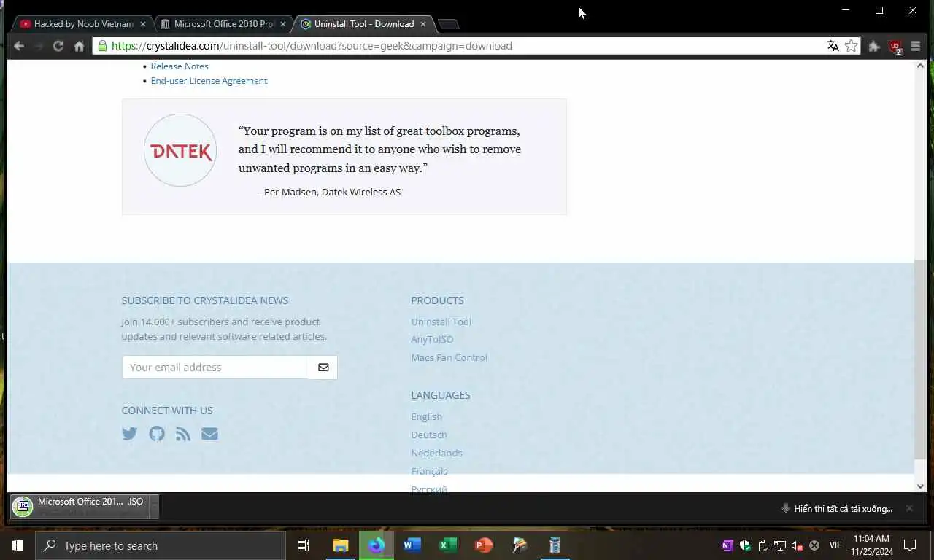Show all downloads link
Image resolution: width=934 pixels, height=560 pixels.
[843, 508]
